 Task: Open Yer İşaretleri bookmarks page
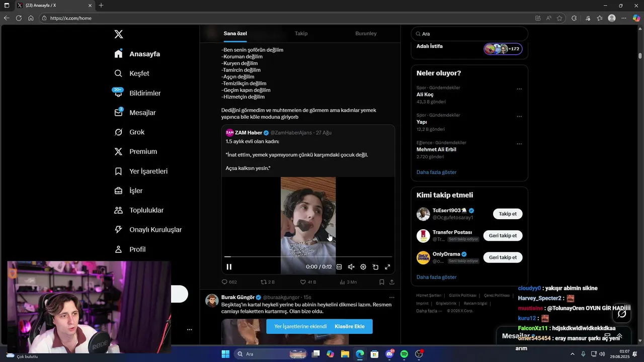(141, 171)
